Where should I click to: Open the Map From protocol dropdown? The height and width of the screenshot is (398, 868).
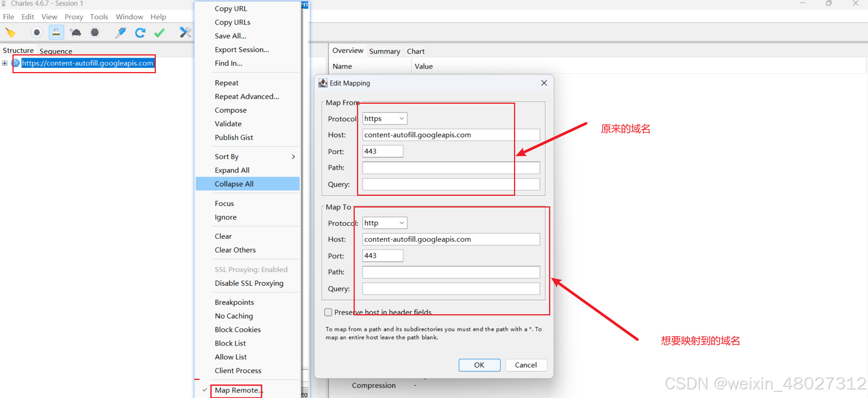385,118
